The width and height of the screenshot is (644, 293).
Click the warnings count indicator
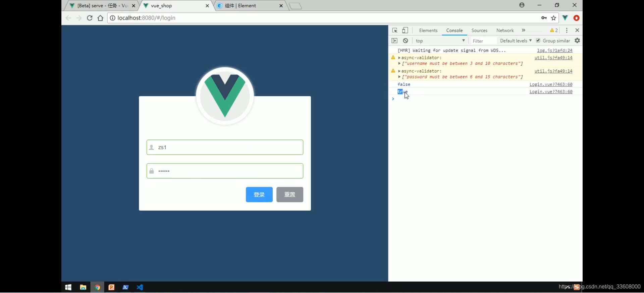tap(554, 30)
